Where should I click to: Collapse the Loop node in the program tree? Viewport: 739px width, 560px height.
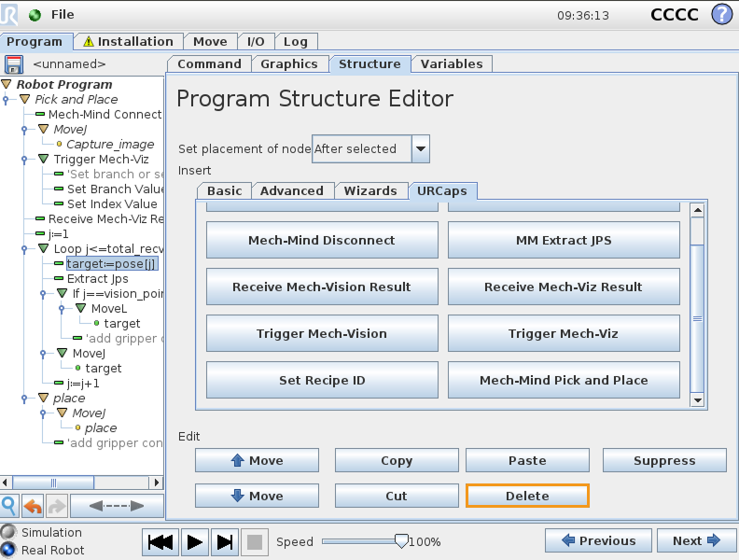(43, 249)
